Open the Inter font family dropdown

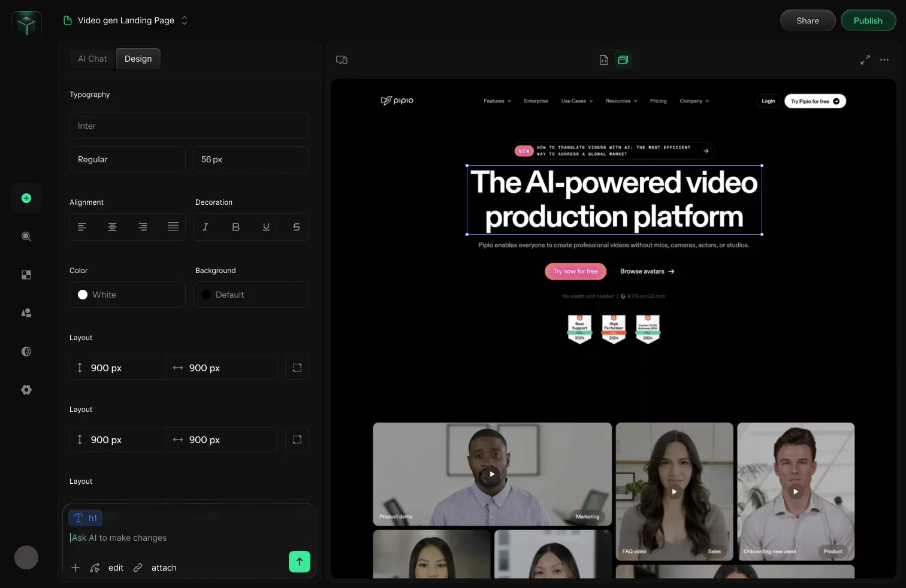(189, 126)
